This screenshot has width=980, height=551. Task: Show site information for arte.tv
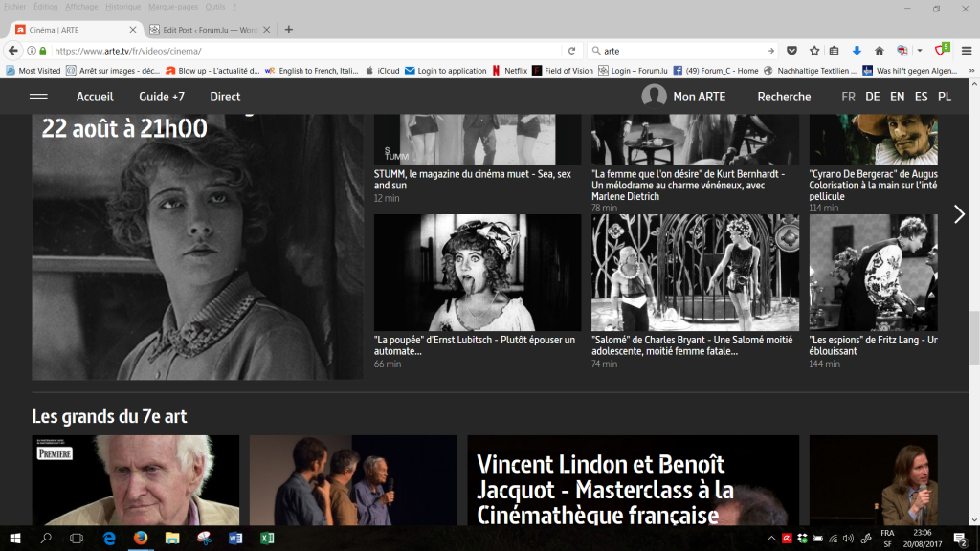(32, 51)
